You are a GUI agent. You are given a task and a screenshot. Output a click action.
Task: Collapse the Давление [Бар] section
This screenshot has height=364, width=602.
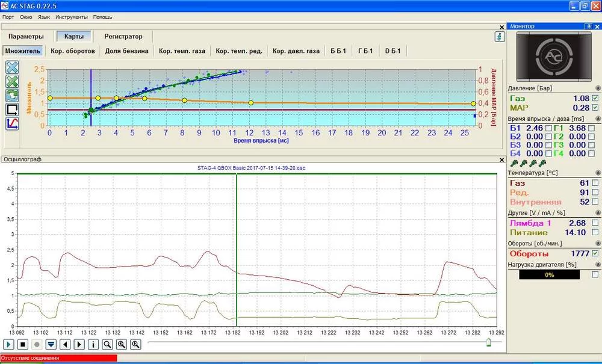tap(597, 88)
